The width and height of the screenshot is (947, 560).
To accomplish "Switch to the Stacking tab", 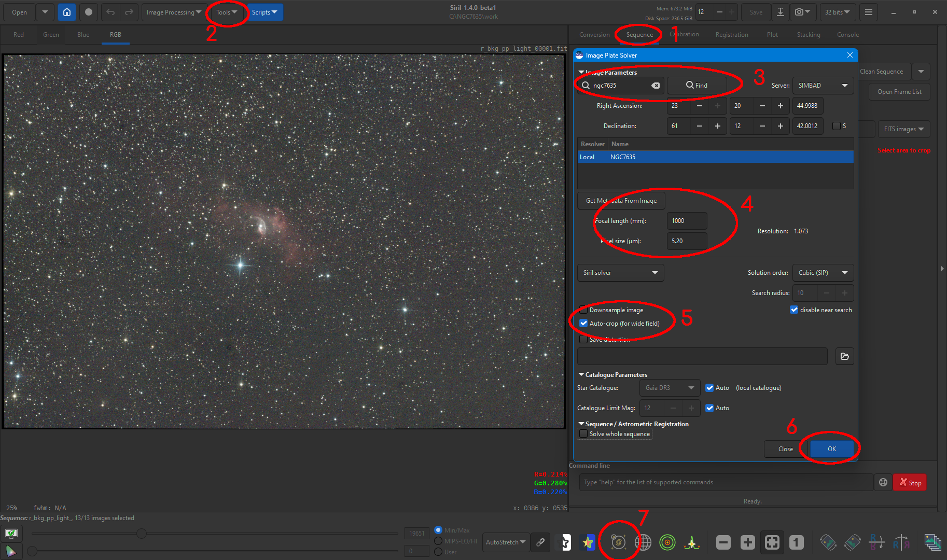I will pos(809,34).
